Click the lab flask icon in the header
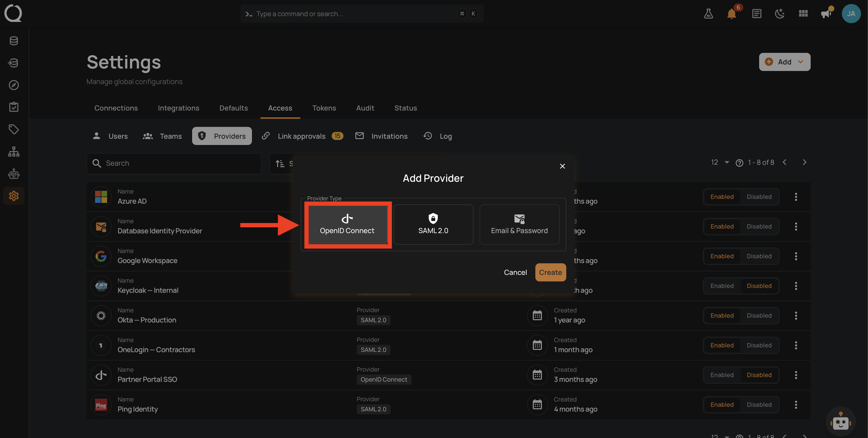Screen dimensions: 868x438 [x=708, y=14]
